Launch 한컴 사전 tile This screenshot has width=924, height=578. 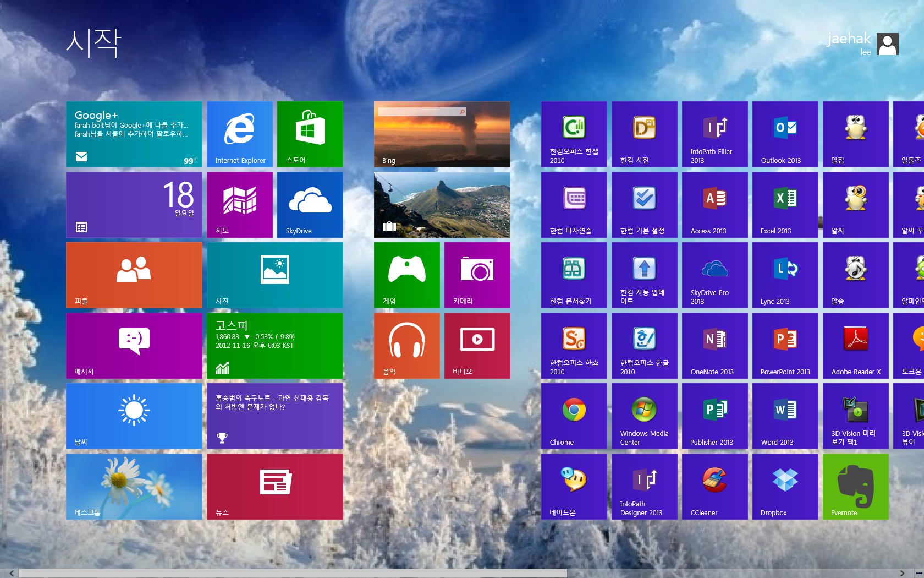click(645, 134)
